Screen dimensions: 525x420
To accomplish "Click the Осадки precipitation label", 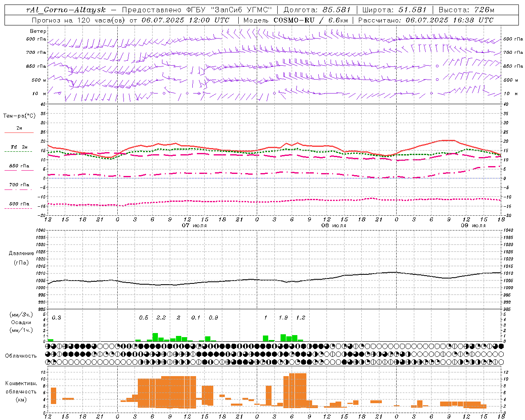I will (21, 322).
